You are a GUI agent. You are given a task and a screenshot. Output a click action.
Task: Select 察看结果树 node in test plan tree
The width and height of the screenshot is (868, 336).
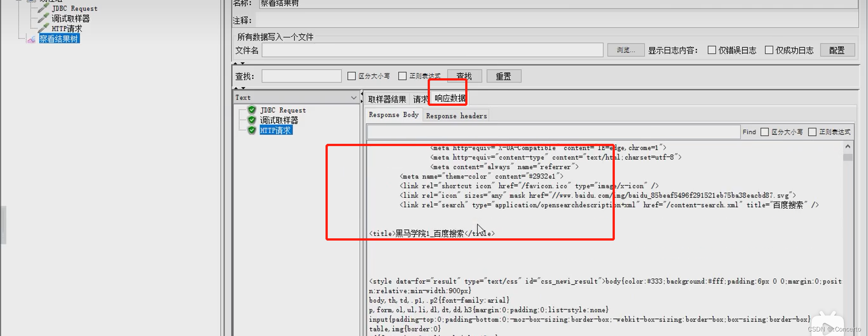click(x=59, y=39)
